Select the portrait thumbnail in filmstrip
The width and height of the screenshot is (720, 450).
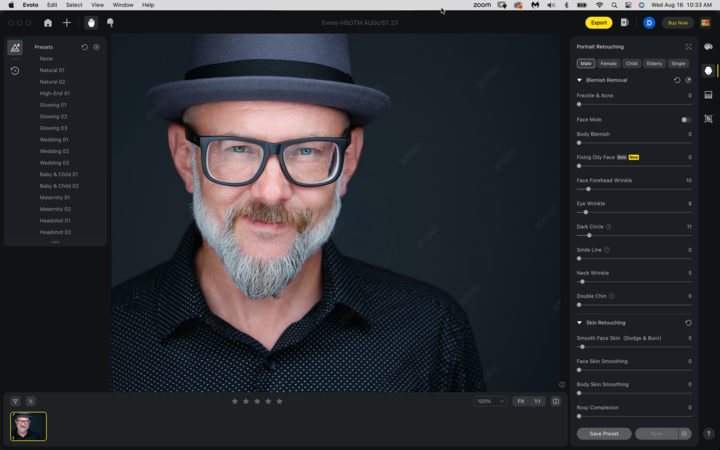point(28,426)
